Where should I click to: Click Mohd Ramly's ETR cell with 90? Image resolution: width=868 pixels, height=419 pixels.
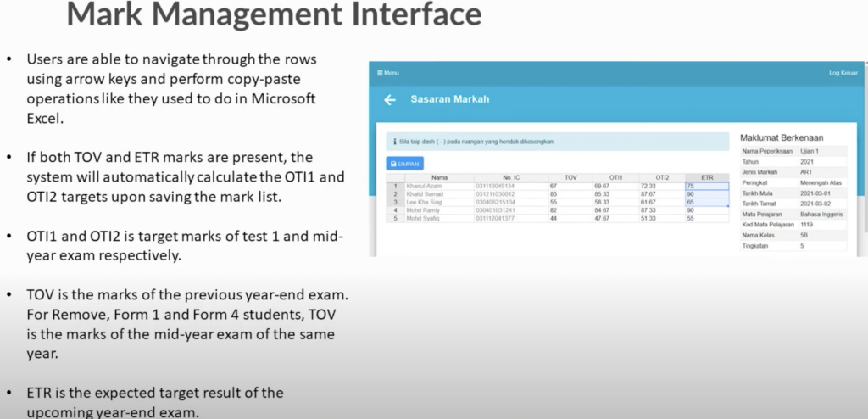tap(706, 209)
